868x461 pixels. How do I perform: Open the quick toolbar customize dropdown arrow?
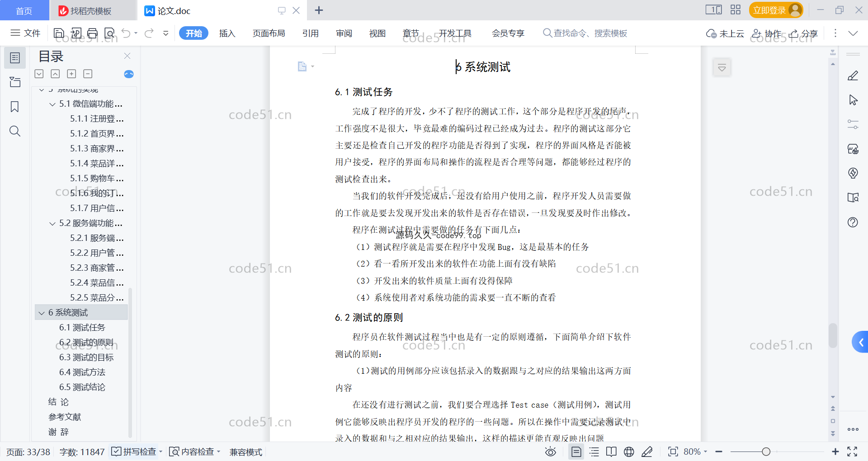click(x=166, y=33)
